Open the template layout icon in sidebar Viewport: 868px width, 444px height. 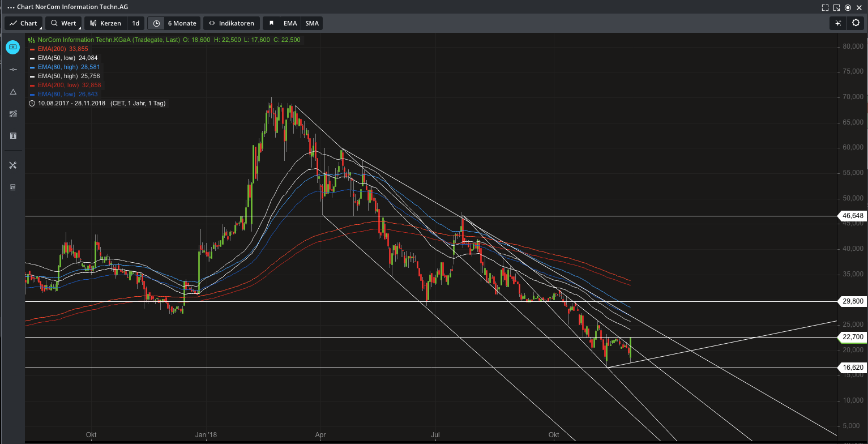point(13,187)
